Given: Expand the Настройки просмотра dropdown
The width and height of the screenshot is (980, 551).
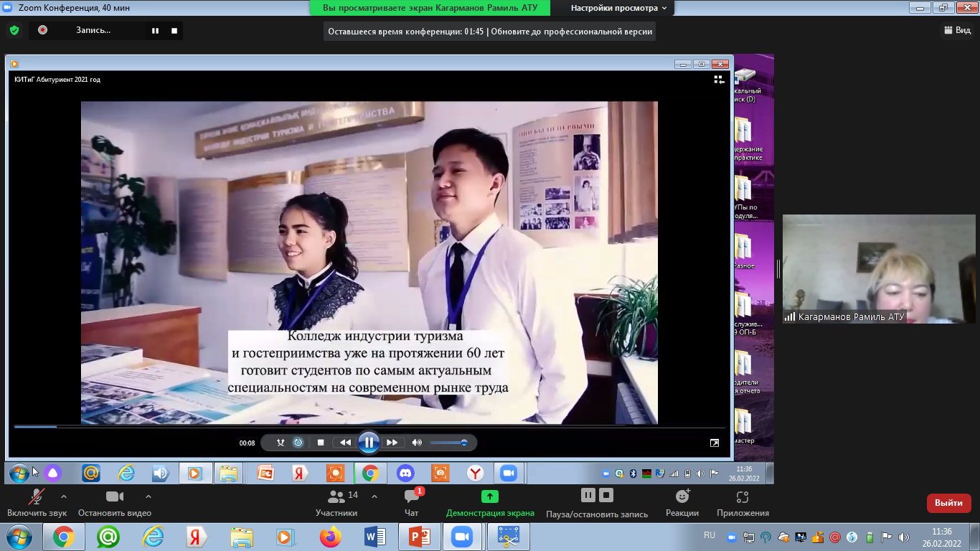Looking at the screenshot, I should tap(618, 8).
